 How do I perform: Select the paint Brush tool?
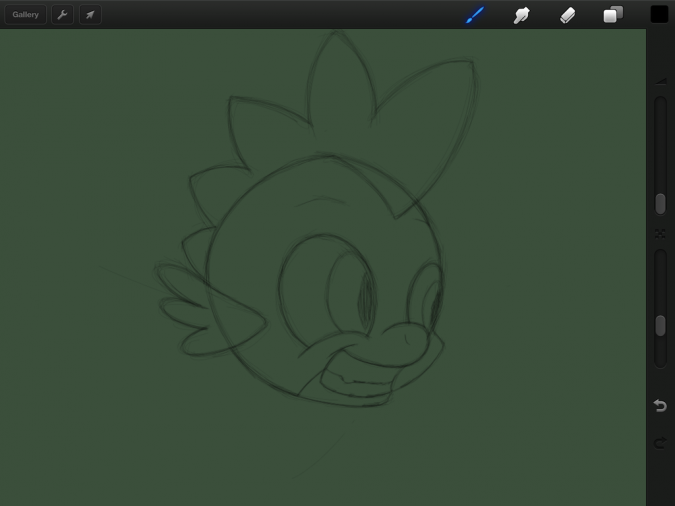[475, 15]
